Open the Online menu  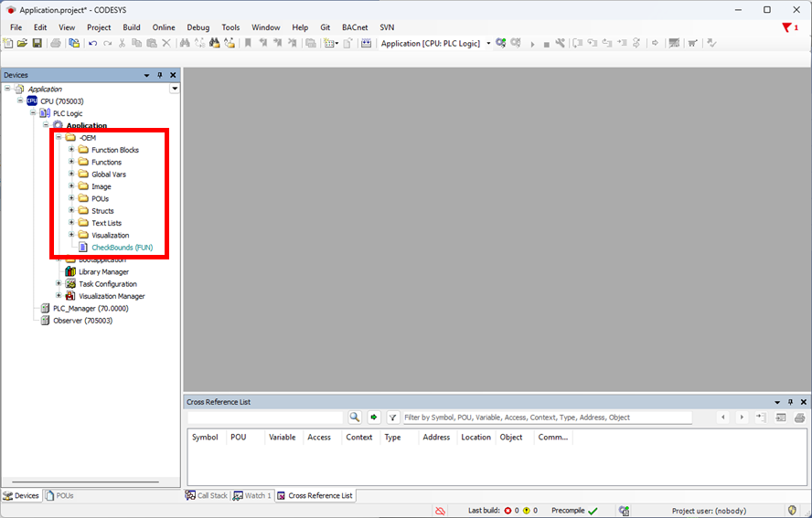[164, 27]
